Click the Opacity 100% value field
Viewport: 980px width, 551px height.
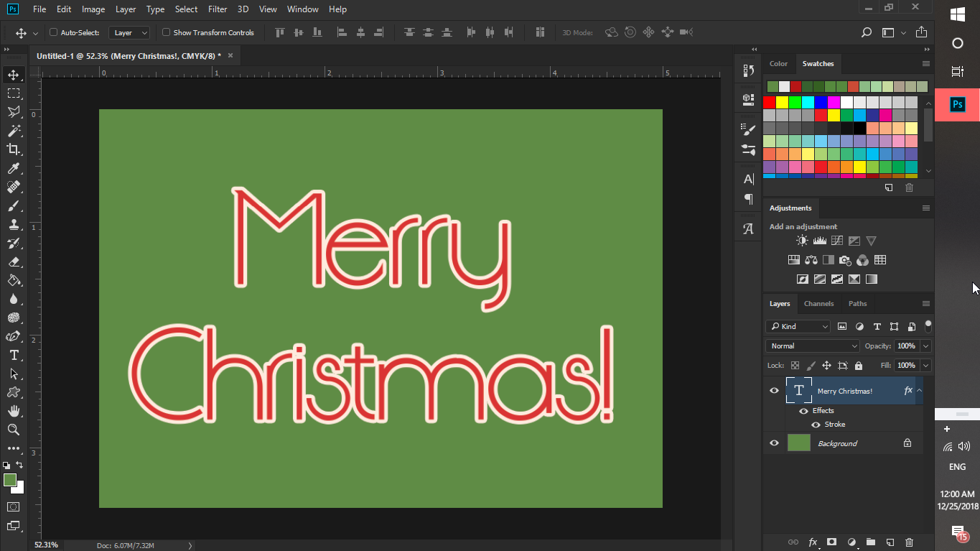point(906,346)
